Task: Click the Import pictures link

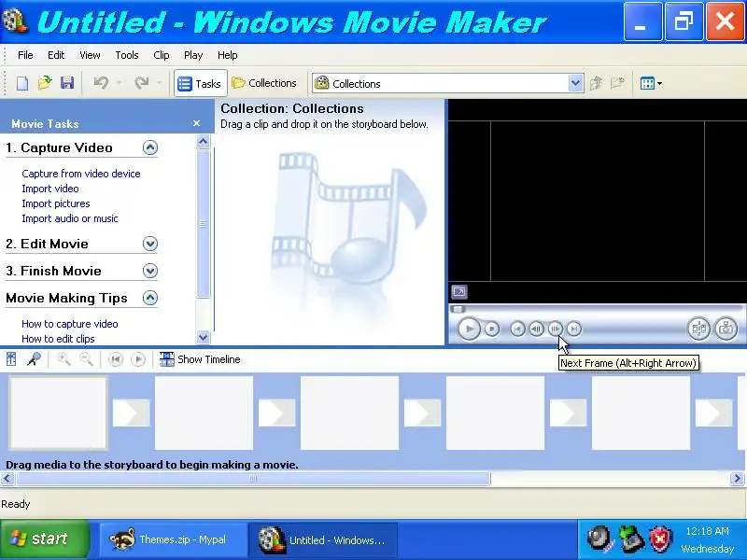Action: point(56,203)
